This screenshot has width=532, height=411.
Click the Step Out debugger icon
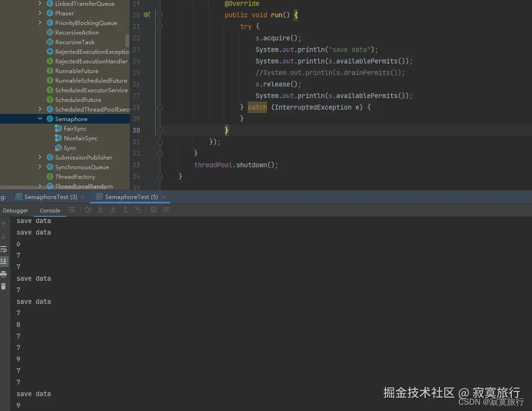tap(125, 210)
